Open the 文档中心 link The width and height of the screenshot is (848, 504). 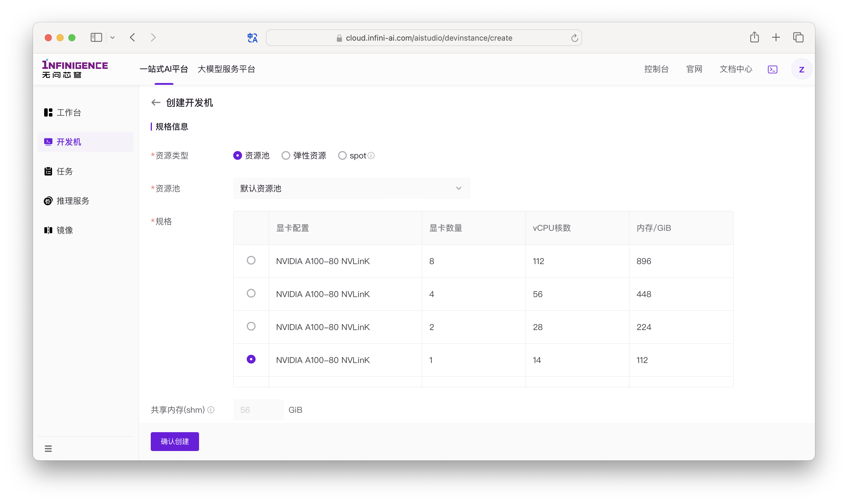pyautogui.click(x=736, y=69)
